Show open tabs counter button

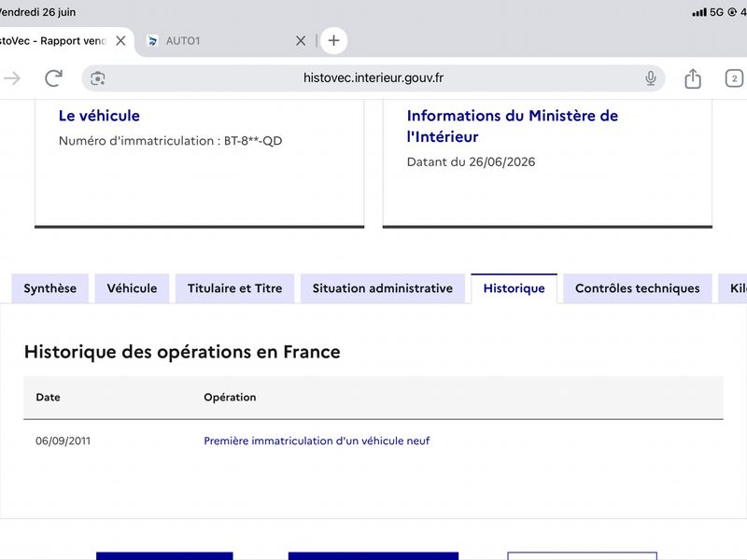point(734,78)
